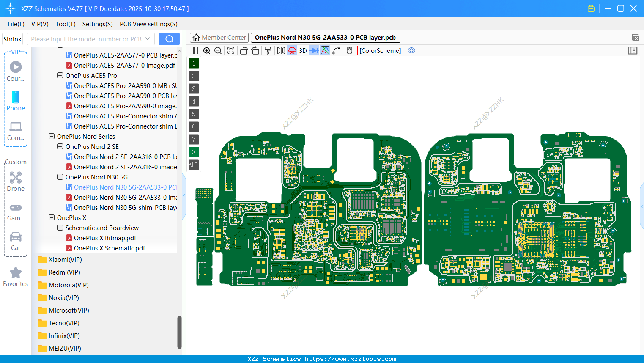Collapse the Schematic and Boardview node
The image size is (644, 363).
(60, 228)
